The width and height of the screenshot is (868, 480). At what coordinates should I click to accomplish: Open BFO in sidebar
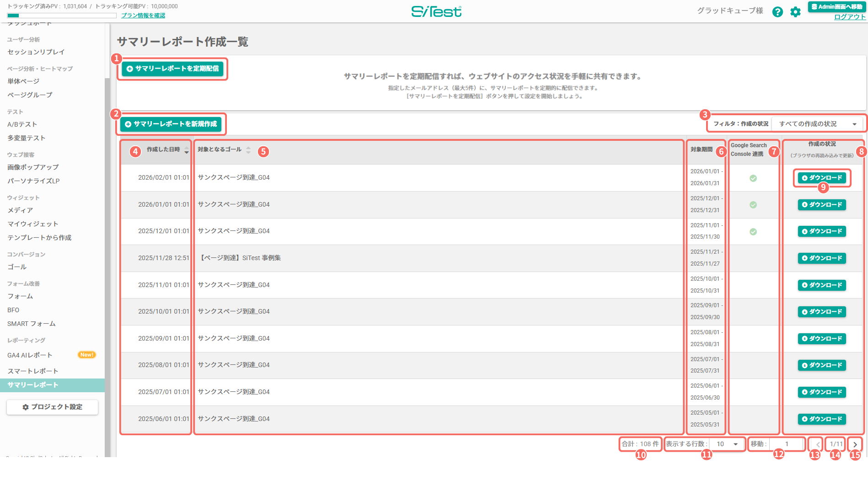(x=13, y=310)
